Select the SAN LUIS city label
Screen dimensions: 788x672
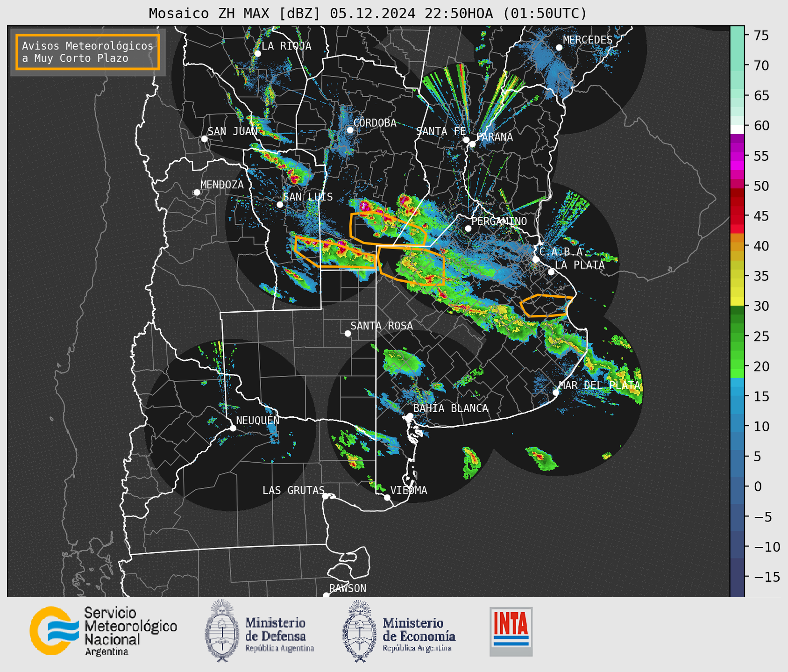tap(308, 197)
